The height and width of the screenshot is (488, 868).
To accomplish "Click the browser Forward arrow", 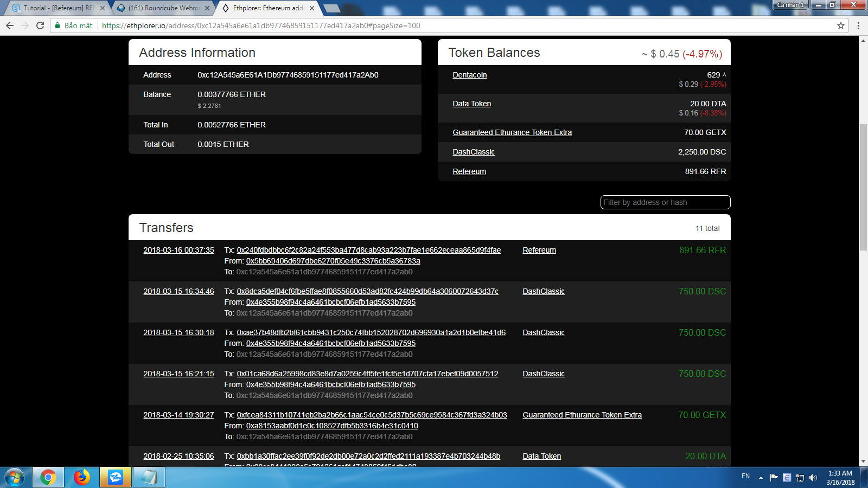I will point(25,25).
